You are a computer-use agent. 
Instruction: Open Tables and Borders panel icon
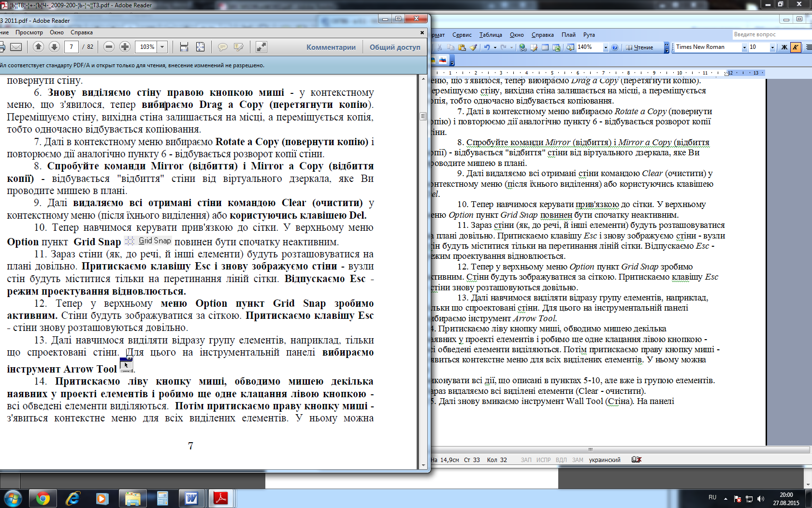(x=534, y=47)
